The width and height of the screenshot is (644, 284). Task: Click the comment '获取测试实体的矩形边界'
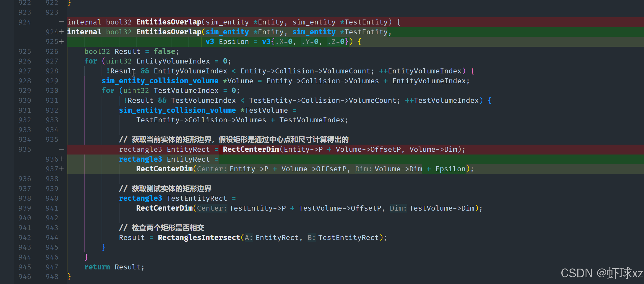172,189
